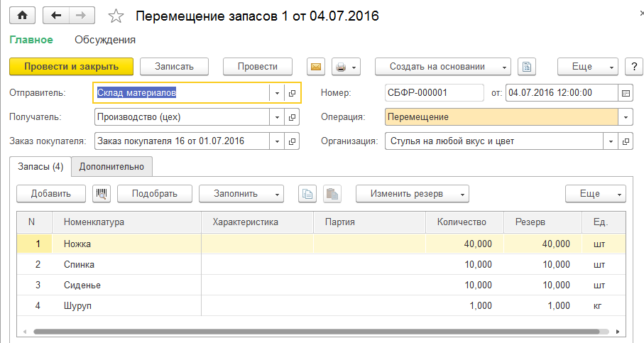Expand the Операция dropdown

pos(626,117)
